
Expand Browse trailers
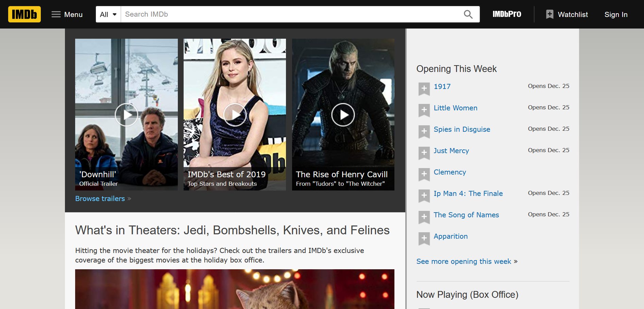100,198
